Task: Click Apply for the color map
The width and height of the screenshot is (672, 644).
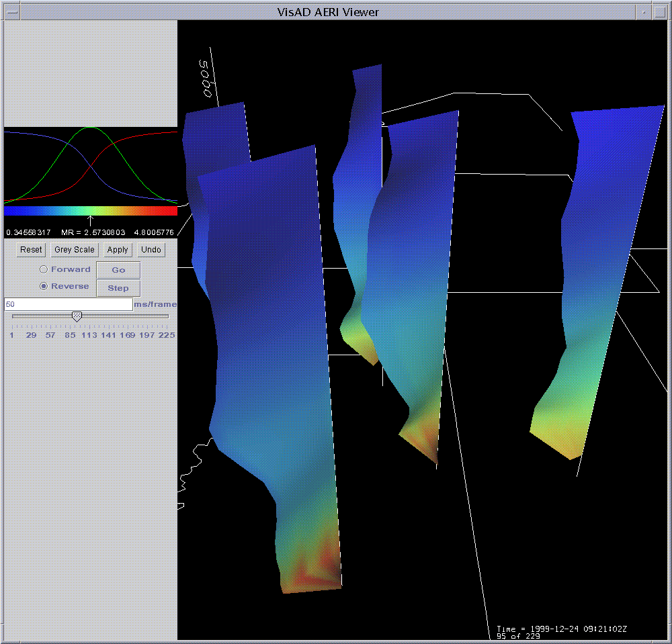Action: [118, 250]
